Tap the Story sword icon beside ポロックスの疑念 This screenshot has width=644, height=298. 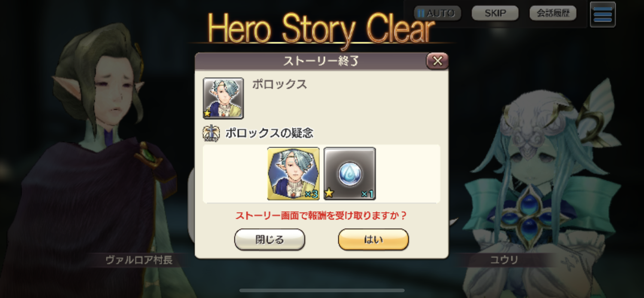[x=211, y=134]
